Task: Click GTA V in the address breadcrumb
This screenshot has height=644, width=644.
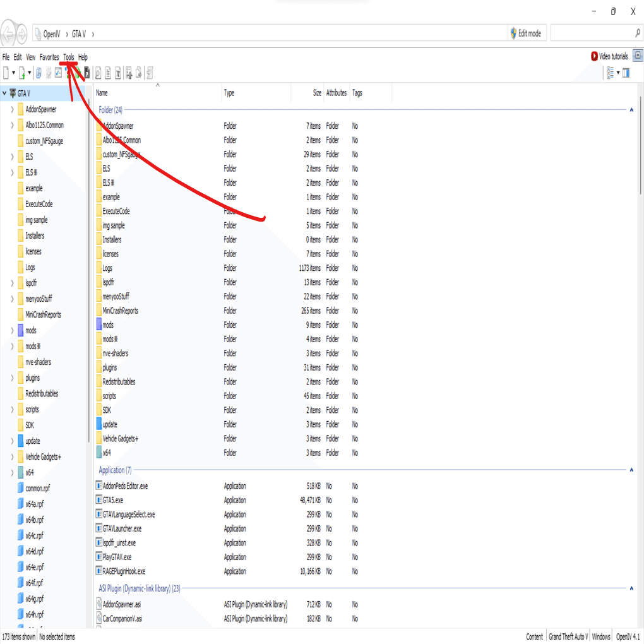Action: tap(79, 34)
